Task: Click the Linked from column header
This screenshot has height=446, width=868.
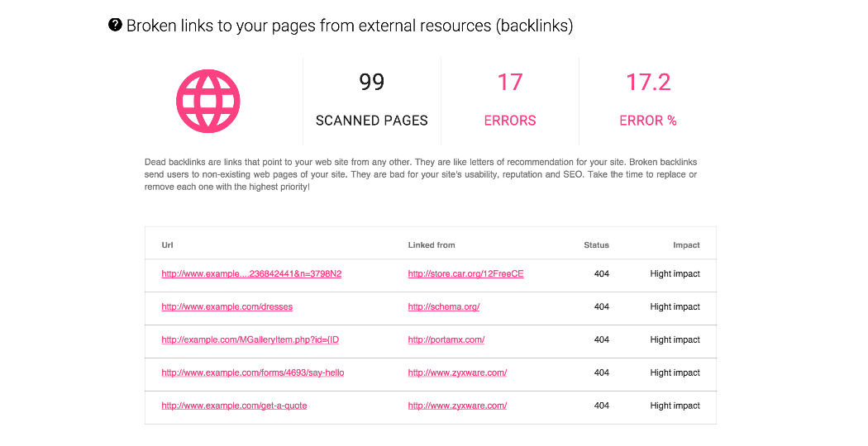Action: click(x=432, y=244)
